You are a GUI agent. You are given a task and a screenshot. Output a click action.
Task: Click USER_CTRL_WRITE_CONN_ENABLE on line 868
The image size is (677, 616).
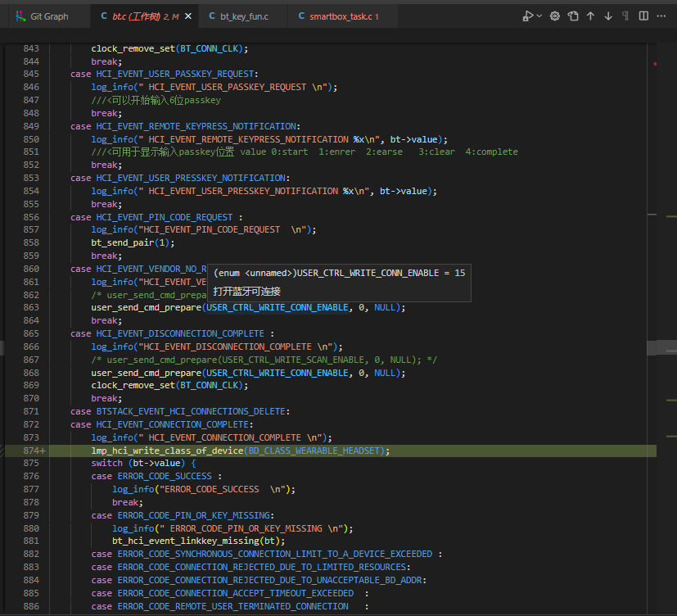tap(278, 373)
